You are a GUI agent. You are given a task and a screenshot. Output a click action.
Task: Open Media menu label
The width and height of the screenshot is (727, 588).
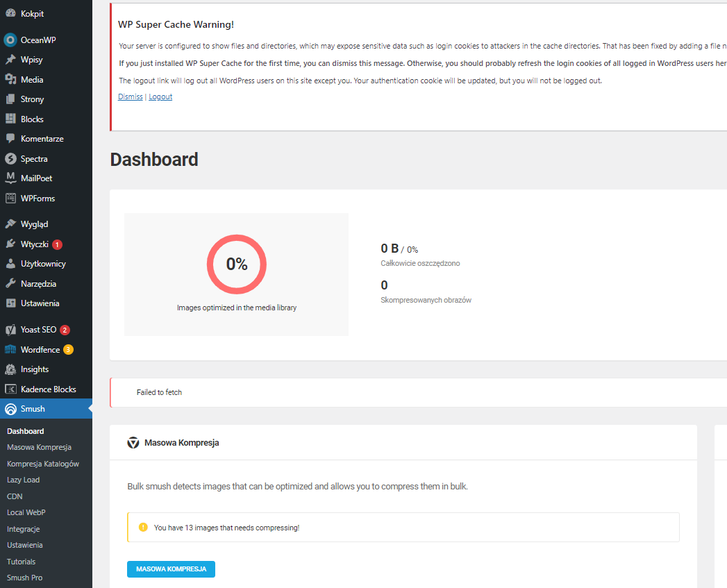[32, 79]
